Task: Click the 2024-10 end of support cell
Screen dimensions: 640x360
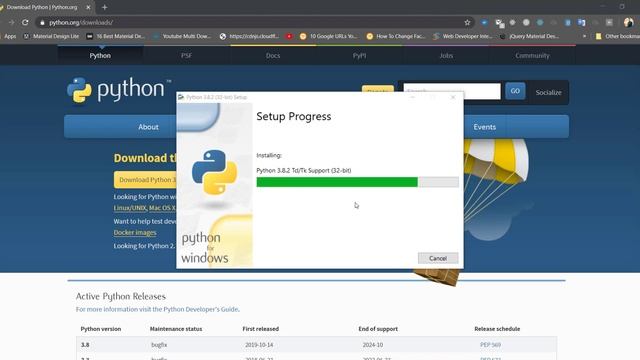Action: pos(373,345)
